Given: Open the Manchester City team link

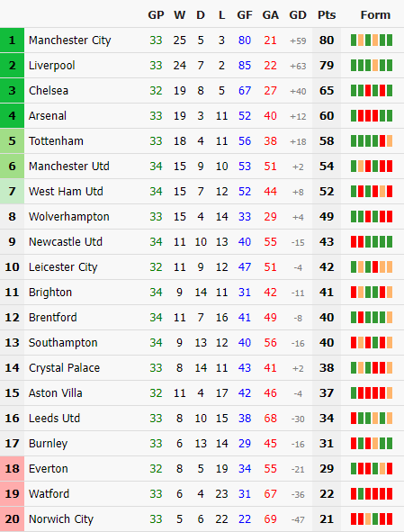Looking at the screenshot, I should 69,40.
